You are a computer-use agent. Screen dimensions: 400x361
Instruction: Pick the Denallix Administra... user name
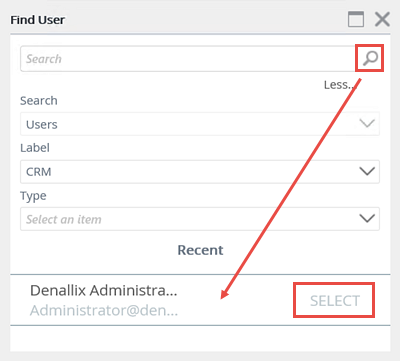[x=104, y=290]
